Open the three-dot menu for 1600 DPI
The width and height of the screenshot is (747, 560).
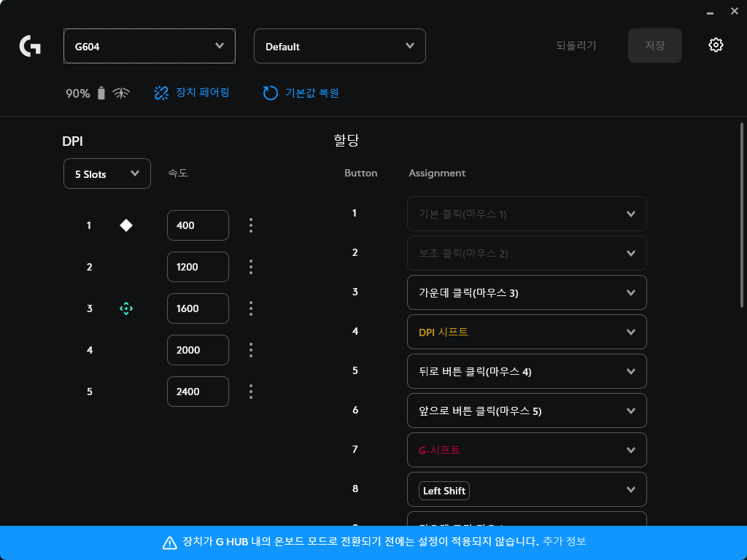click(x=250, y=308)
